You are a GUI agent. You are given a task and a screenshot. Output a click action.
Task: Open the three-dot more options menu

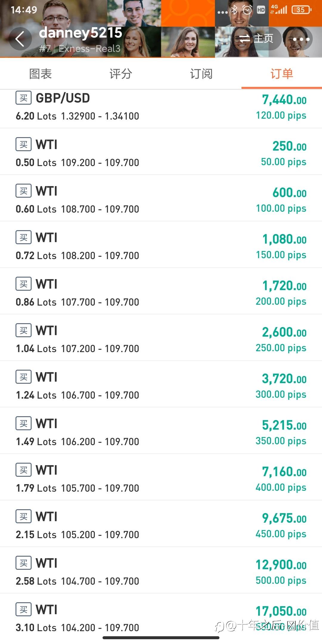pyautogui.click(x=301, y=39)
